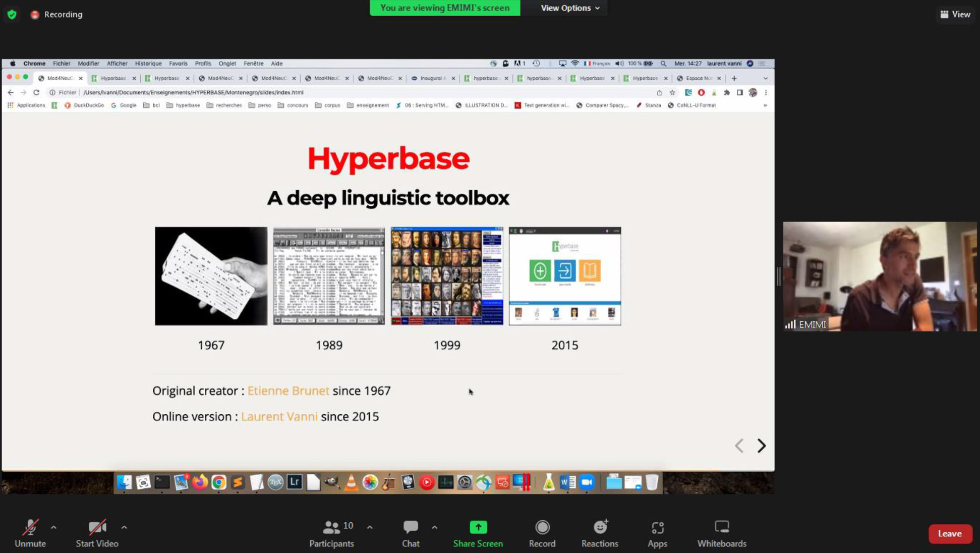Click EMIMI's video thumbnail

point(879,276)
